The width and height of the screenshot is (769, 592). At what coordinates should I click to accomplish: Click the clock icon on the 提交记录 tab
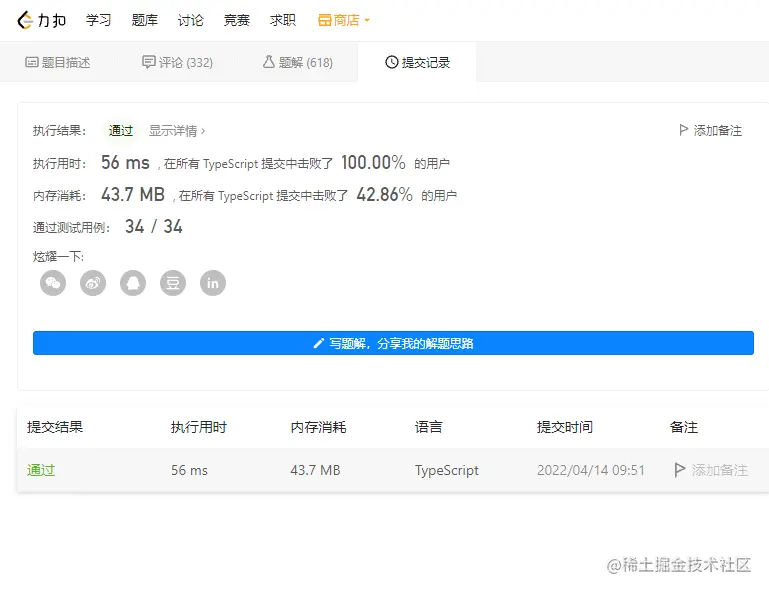tap(391, 62)
